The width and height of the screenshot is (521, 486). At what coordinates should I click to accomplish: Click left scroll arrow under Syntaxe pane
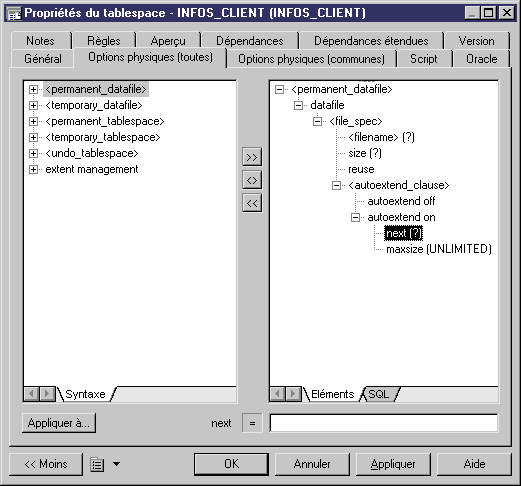pyautogui.click(x=32, y=394)
